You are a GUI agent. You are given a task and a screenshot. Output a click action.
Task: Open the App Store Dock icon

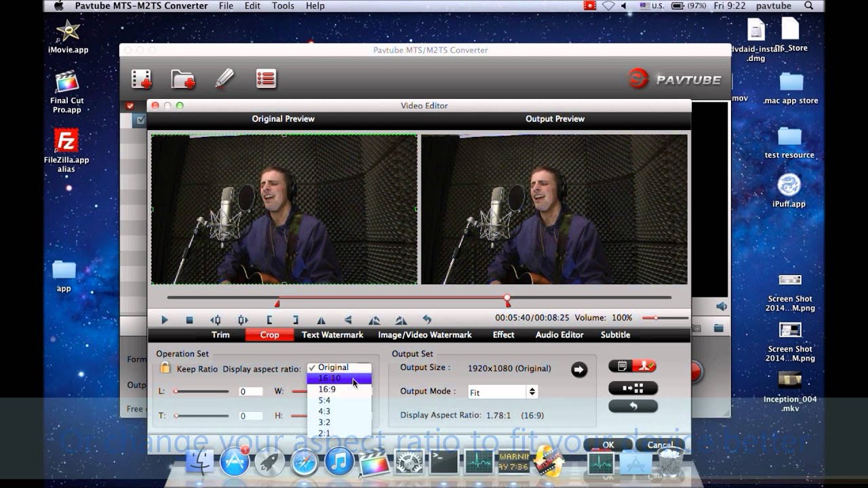click(x=234, y=462)
